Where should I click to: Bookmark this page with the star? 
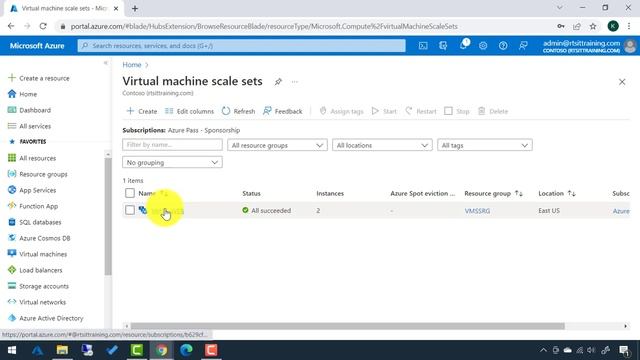[593, 26]
